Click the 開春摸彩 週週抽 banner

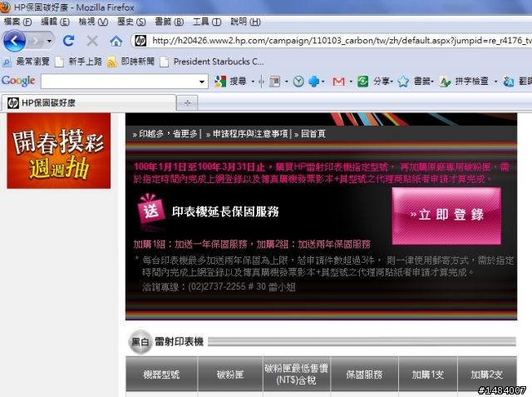[59, 151]
